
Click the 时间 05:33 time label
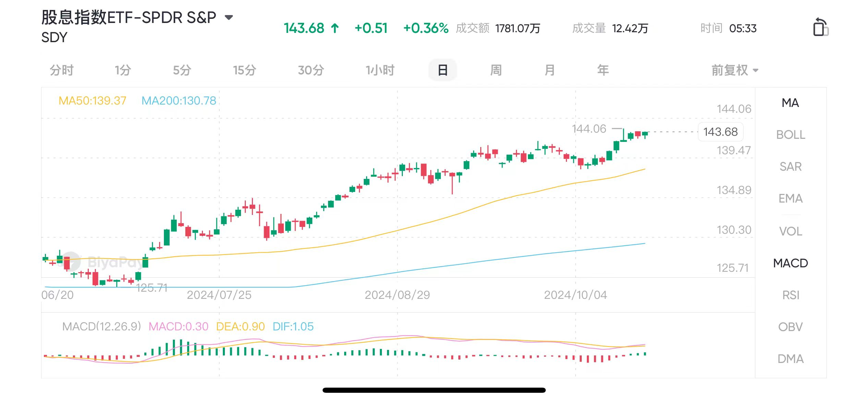728,28
